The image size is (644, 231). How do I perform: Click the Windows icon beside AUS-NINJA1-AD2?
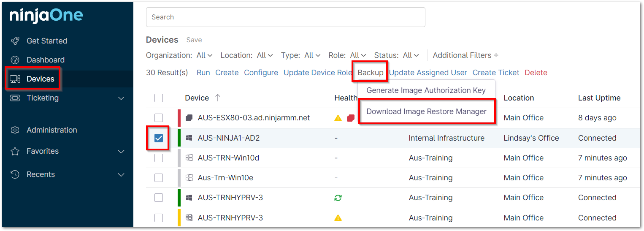click(x=189, y=138)
